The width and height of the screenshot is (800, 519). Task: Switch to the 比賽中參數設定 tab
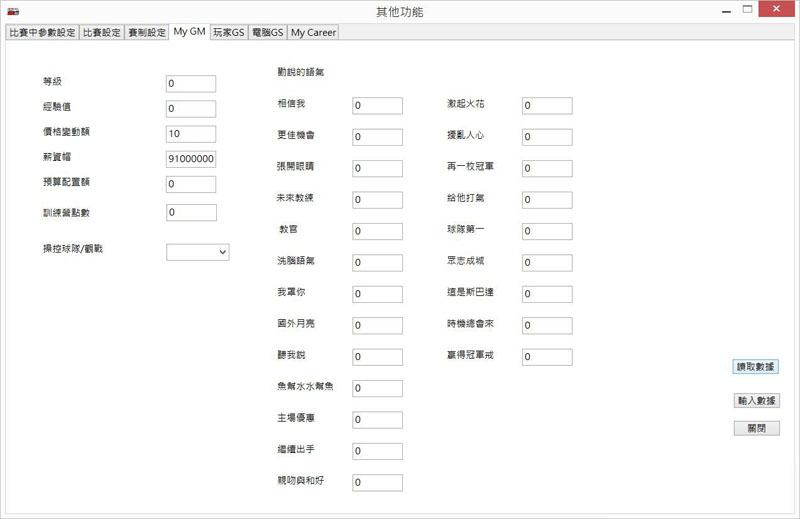[x=42, y=32]
